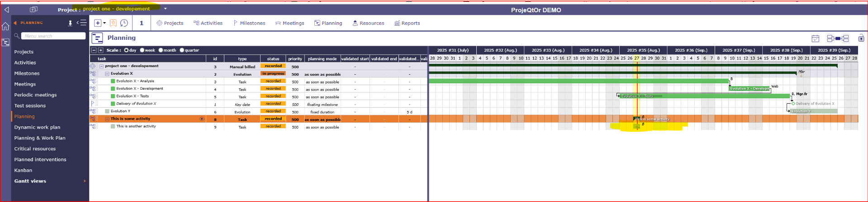The image size is (868, 202).
Task: Click the padlock icon at the top right
Action: (861, 38)
